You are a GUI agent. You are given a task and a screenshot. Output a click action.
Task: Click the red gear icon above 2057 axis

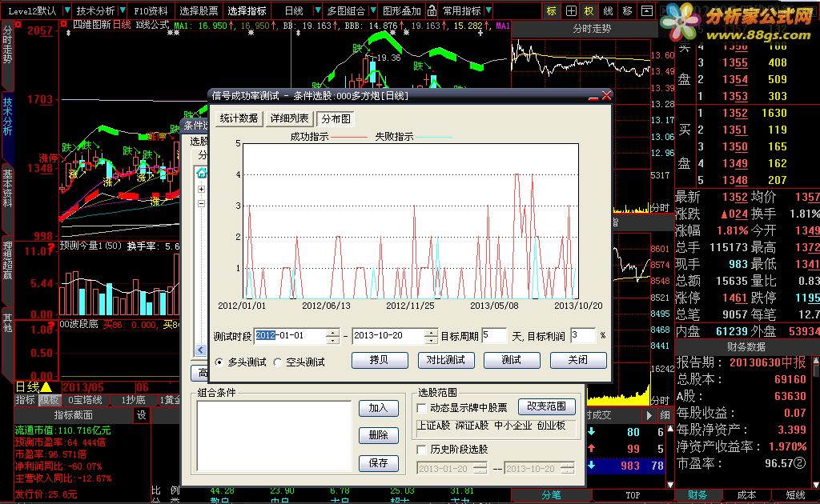pos(18,24)
